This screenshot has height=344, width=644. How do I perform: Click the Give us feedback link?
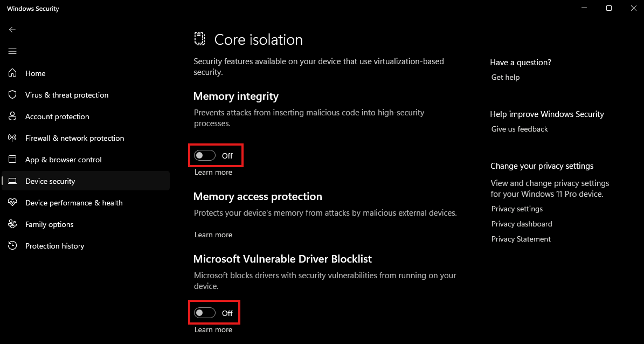tap(520, 129)
